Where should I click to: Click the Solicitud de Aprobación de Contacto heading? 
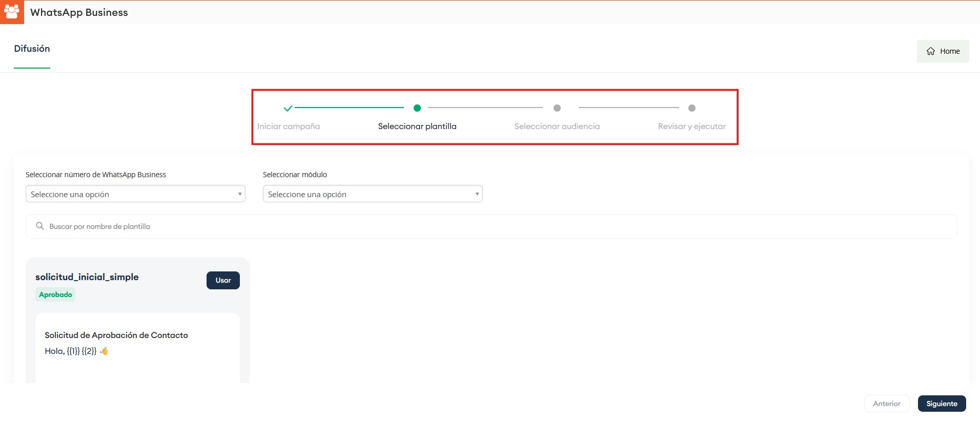[116, 335]
